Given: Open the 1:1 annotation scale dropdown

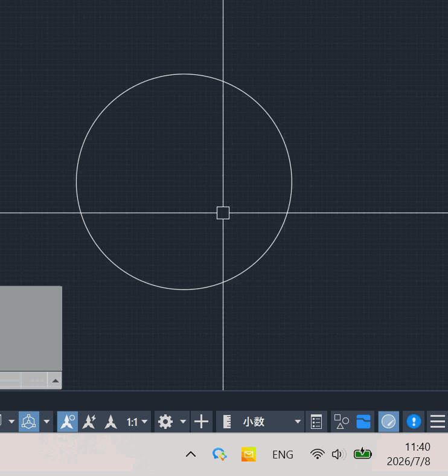Looking at the screenshot, I should point(137,422).
